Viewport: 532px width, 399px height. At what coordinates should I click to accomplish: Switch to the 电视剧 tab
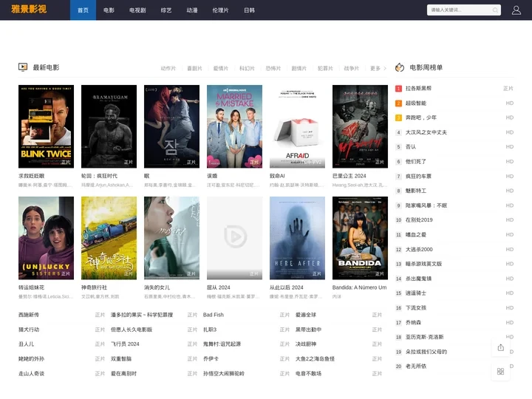(137, 10)
